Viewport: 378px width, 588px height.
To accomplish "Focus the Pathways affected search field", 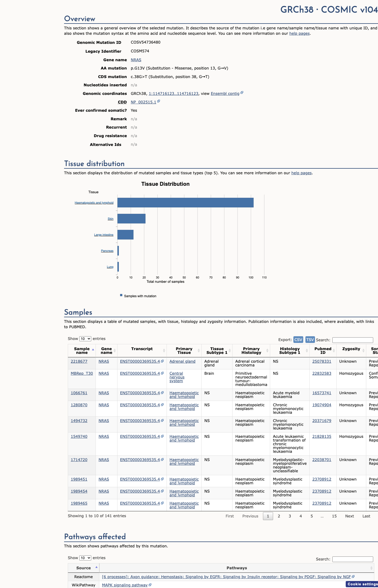I will 353,559.
